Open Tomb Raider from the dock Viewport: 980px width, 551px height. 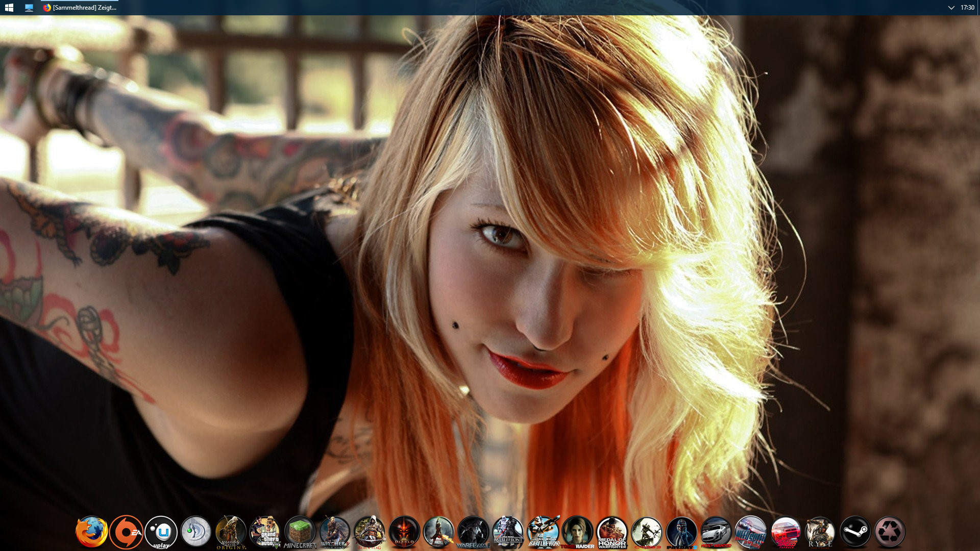[577, 532]
